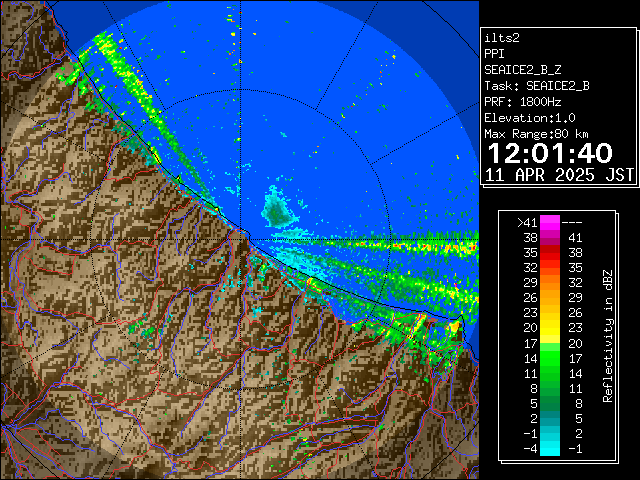Click the yellow '20' legend swatch

point(550,328)
